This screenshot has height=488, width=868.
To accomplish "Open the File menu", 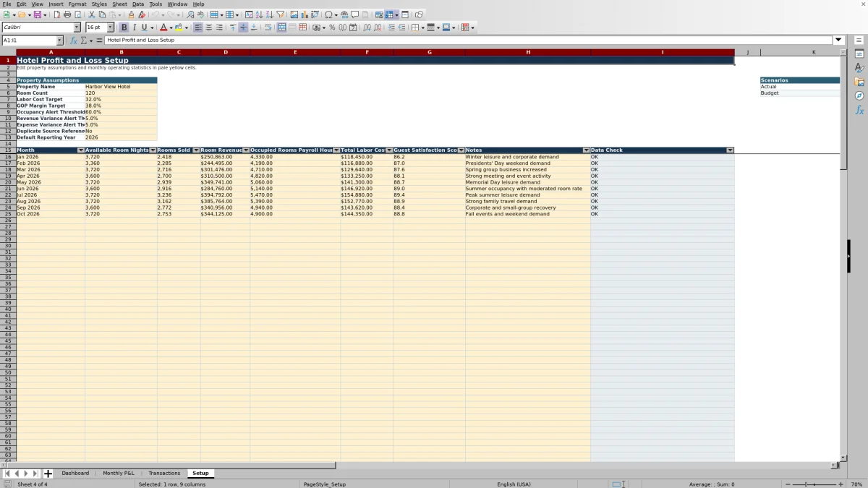I will point(7,4).
